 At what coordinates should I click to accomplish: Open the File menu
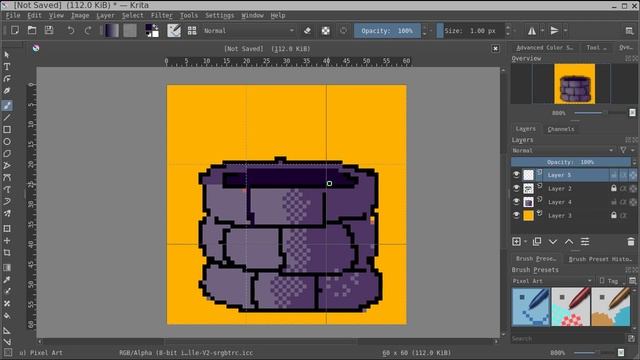[x=13, y=16]
